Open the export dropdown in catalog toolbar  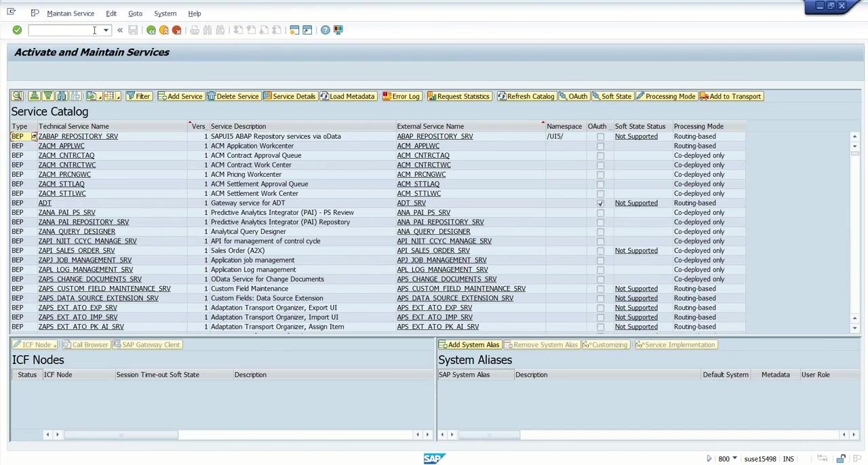[x=94, y=96]
